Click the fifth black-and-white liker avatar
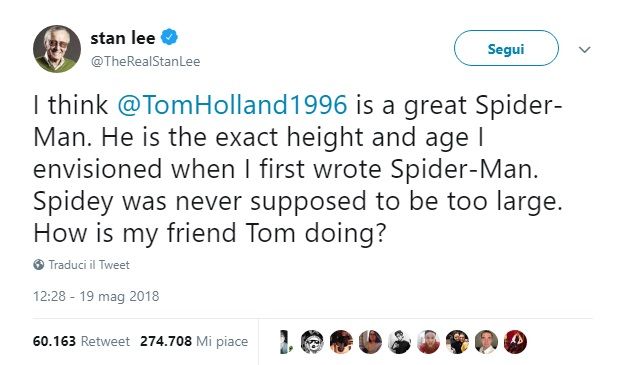The height and width of the screenshot is (365, 624). (399, 342)
